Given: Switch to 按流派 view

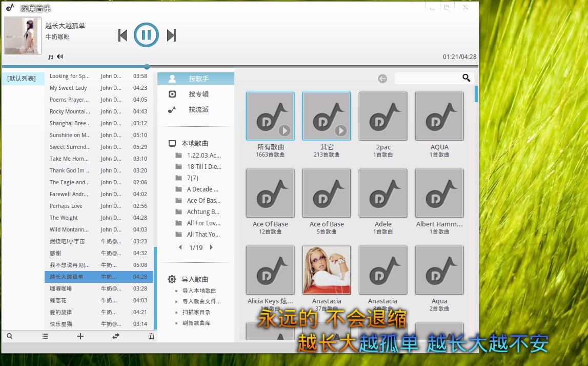Looking at the screenshot, I should tap(196, 109).
